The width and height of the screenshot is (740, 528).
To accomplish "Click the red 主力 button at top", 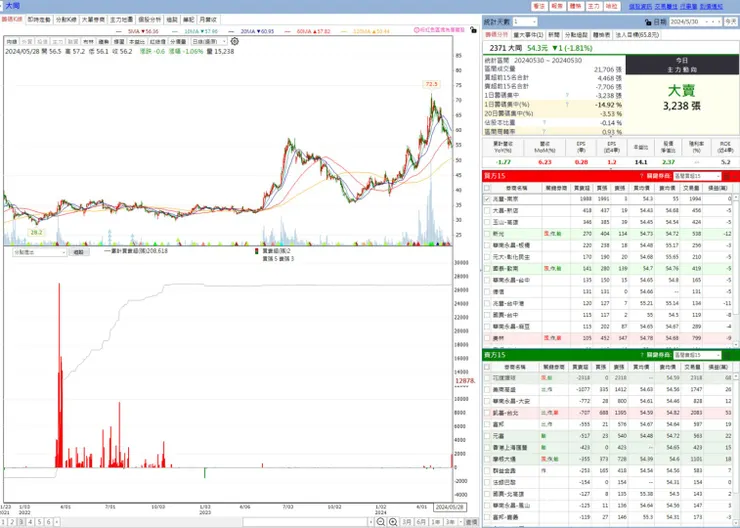I will coord(593,6).
